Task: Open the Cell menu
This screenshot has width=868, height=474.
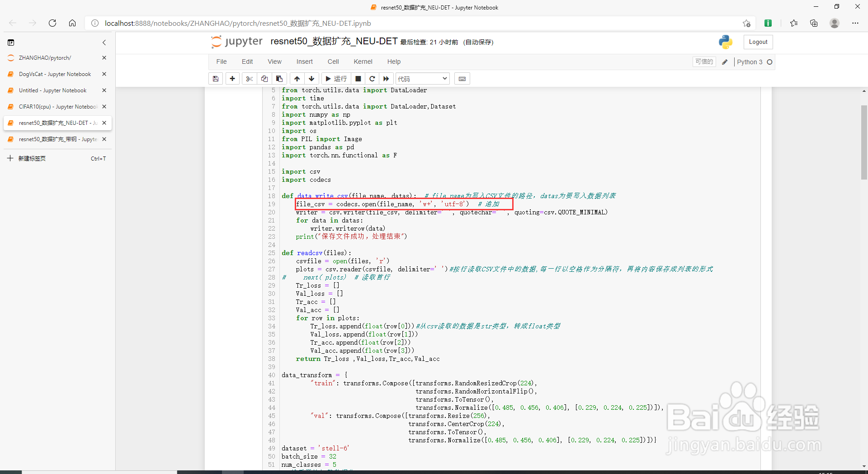Action: click(x=333, y=62)
